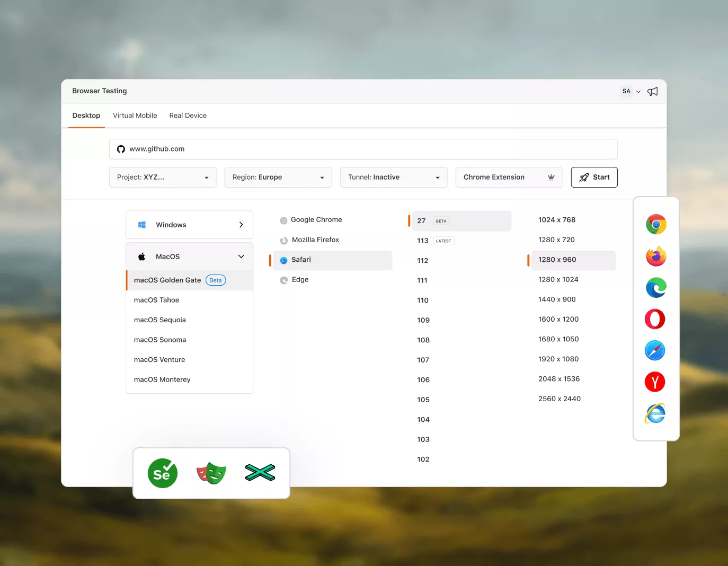This screenshot has width=728, height=566.
Task: Click the Apple logo icon
Action: [142, 257]
